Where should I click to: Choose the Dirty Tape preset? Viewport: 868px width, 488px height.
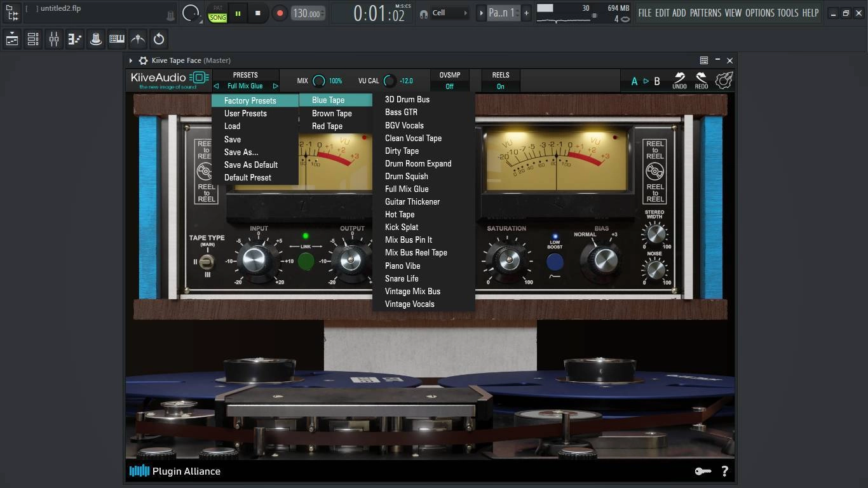pyautogui.click(x=424, y=151)
